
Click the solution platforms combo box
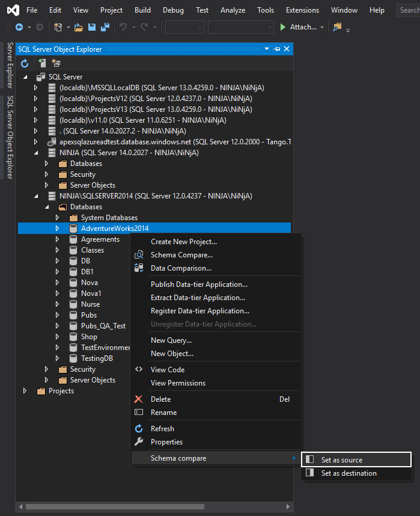click(241, 27)
